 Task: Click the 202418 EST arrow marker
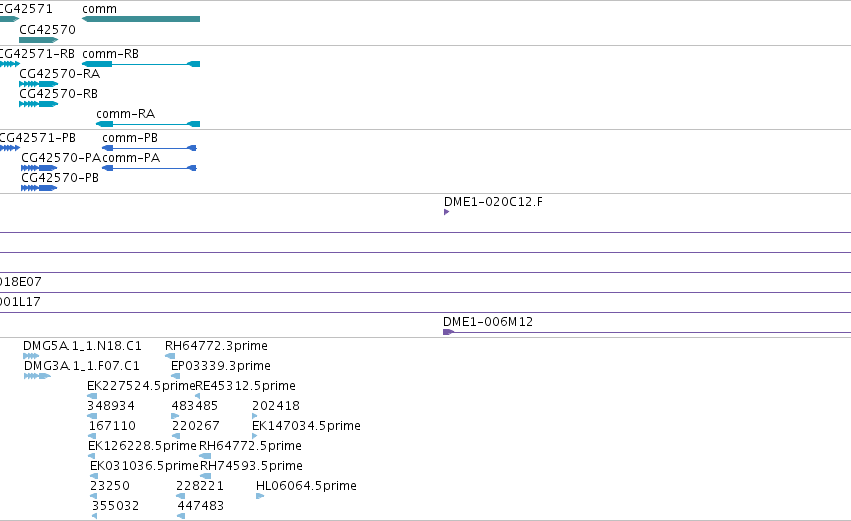pyautogui.click(x=255, y=416)
